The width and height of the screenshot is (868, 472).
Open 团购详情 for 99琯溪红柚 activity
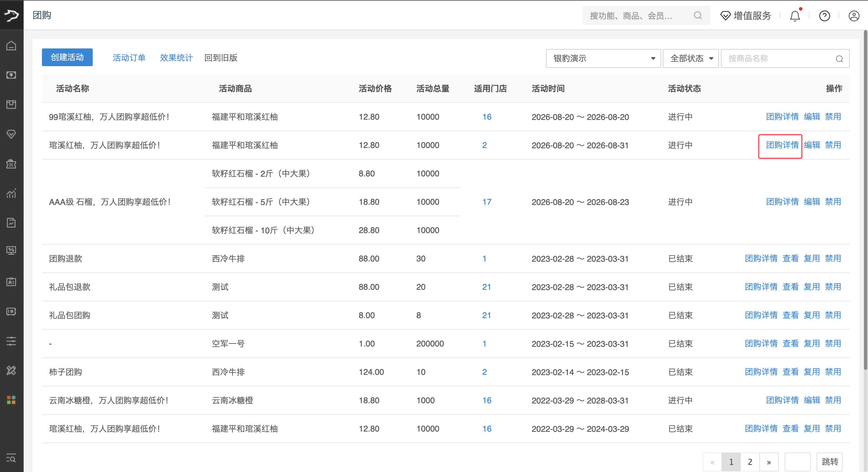[782, 117]
